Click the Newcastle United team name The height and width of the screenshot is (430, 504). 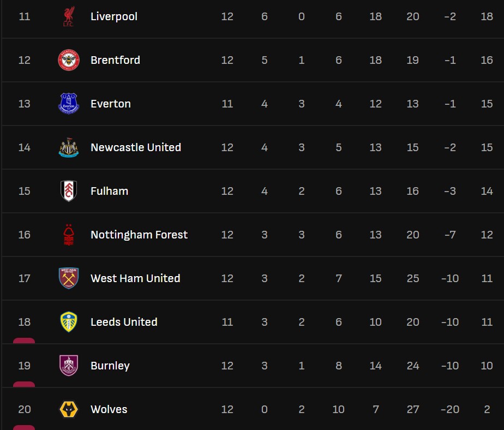(x=136, y=147)
